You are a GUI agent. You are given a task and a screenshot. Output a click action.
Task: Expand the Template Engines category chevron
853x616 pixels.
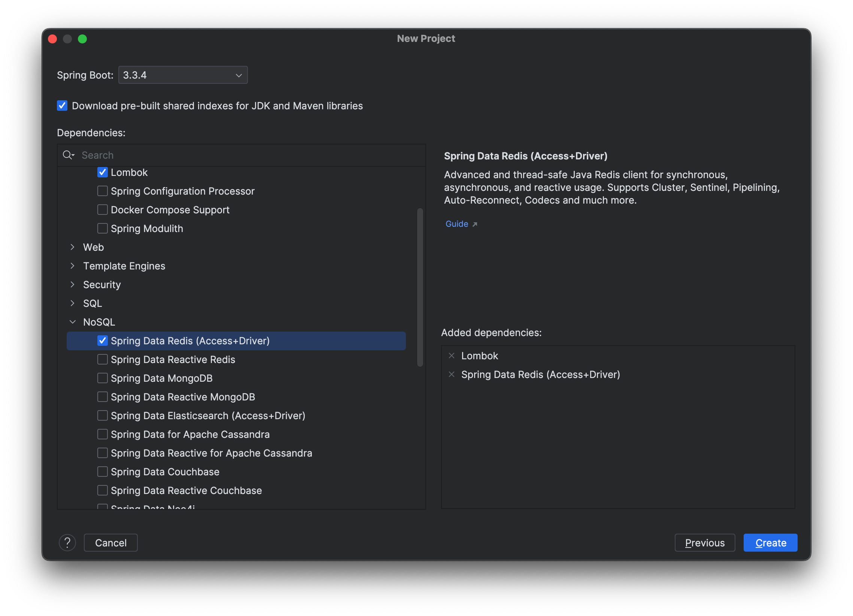click(73, 266)
